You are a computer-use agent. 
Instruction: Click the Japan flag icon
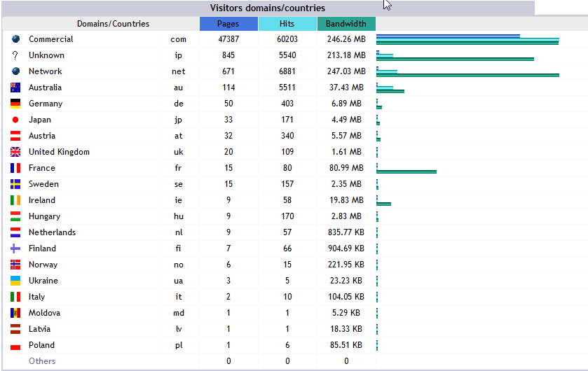tap(15, 120)
